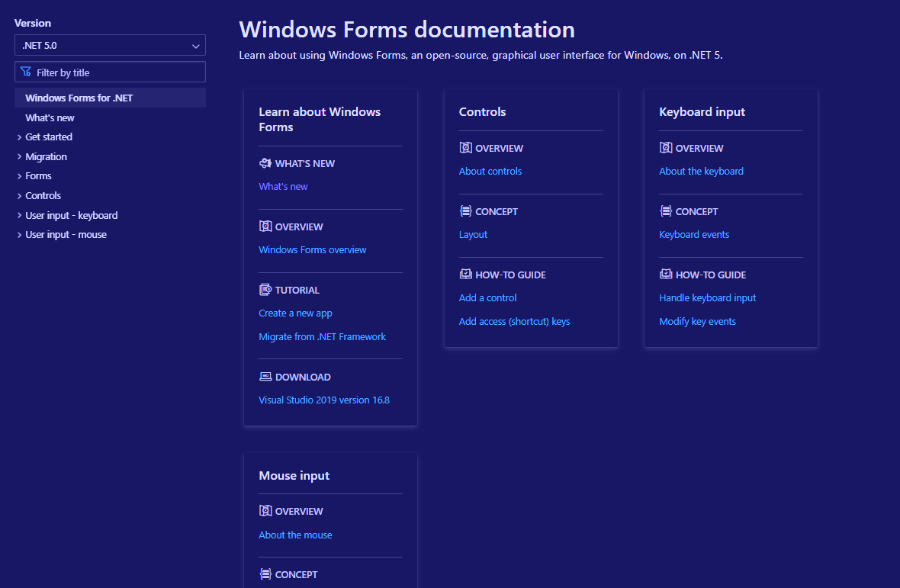Open Get started sidebar item
This screenshot has height=588, width=900.
point(49,137)
